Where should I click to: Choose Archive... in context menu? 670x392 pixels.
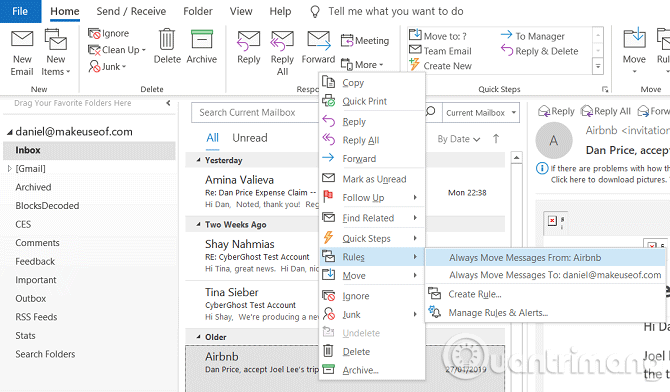(x=372, y=370)
